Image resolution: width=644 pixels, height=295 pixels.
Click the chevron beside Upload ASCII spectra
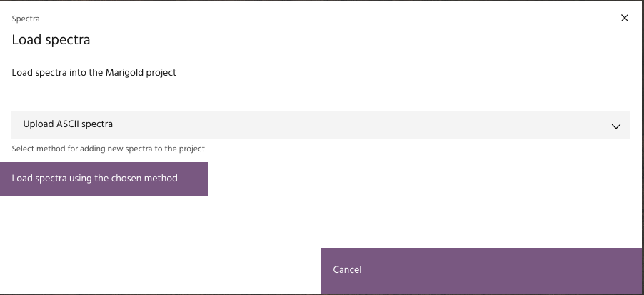[x=616, y=126]
